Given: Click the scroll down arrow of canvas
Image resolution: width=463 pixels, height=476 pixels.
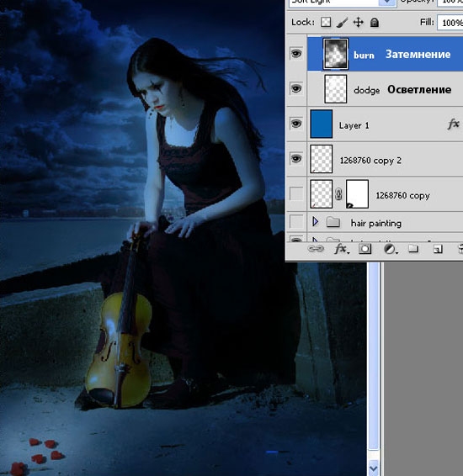Looking at the screenshot, I should [x=374, y=468].
